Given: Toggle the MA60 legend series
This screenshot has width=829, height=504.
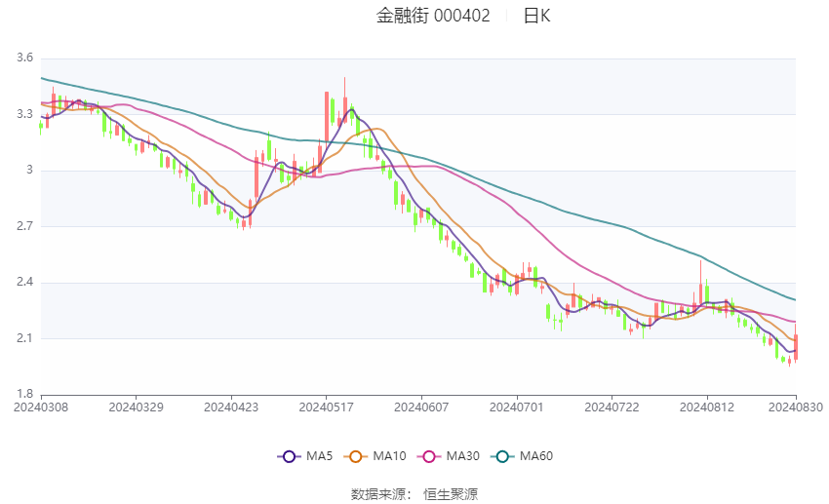Looking at the screenshot, I should pos(522,456).
